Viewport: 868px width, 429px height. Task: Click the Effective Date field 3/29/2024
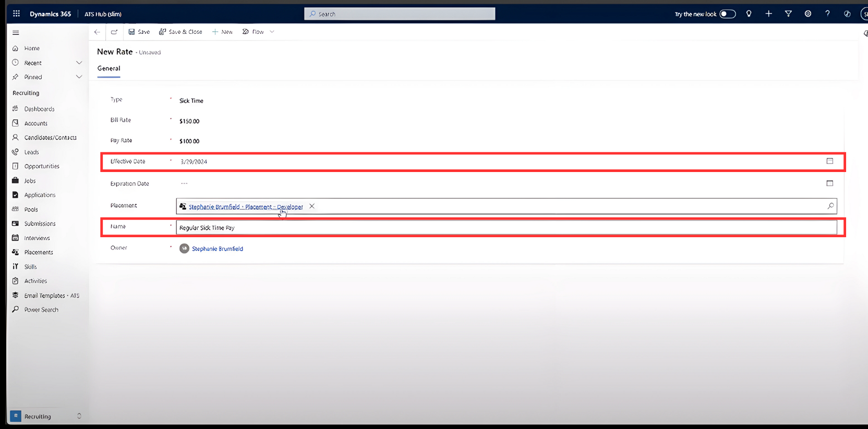pos(194,162)
